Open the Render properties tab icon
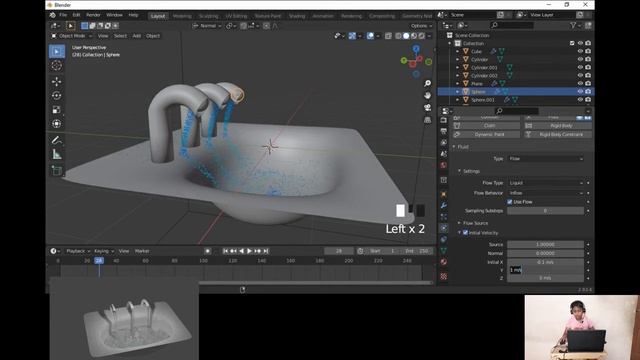Image resolution: width=640 pixels, height=360 pixels. [x=444, y=120]
